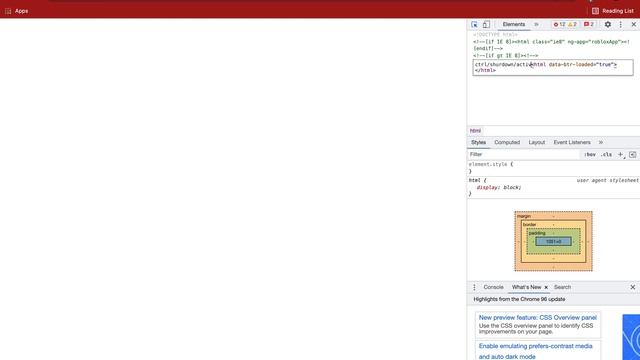
Task: Open the Reading List button
Action: (613, 11)
